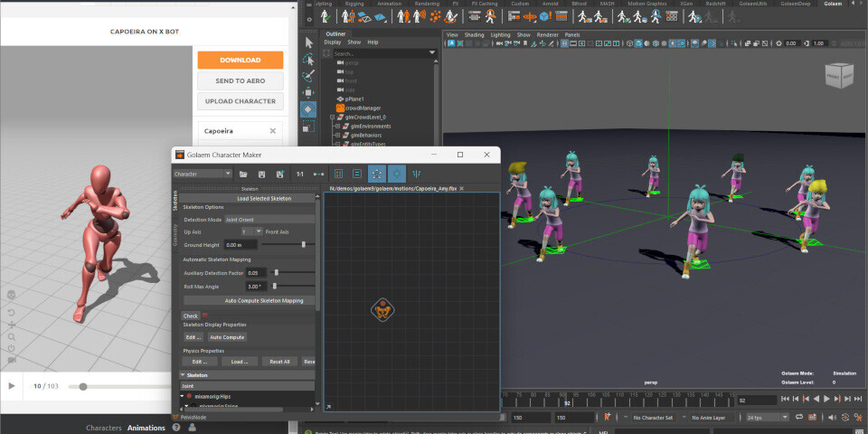Toggle the numbered grid view icon in Character Maker
The width and height of the screenshot is (868, 434).
pyautogui.click(x=339, y=174)
